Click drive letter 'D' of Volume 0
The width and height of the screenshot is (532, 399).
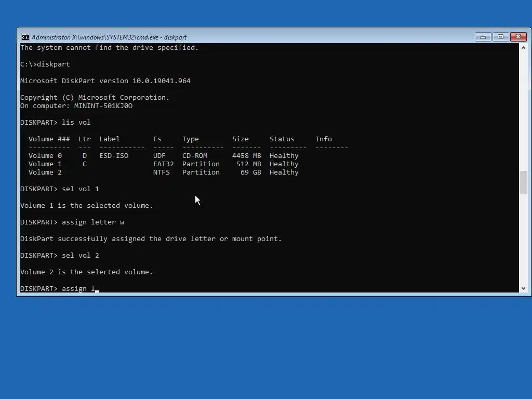85,156
